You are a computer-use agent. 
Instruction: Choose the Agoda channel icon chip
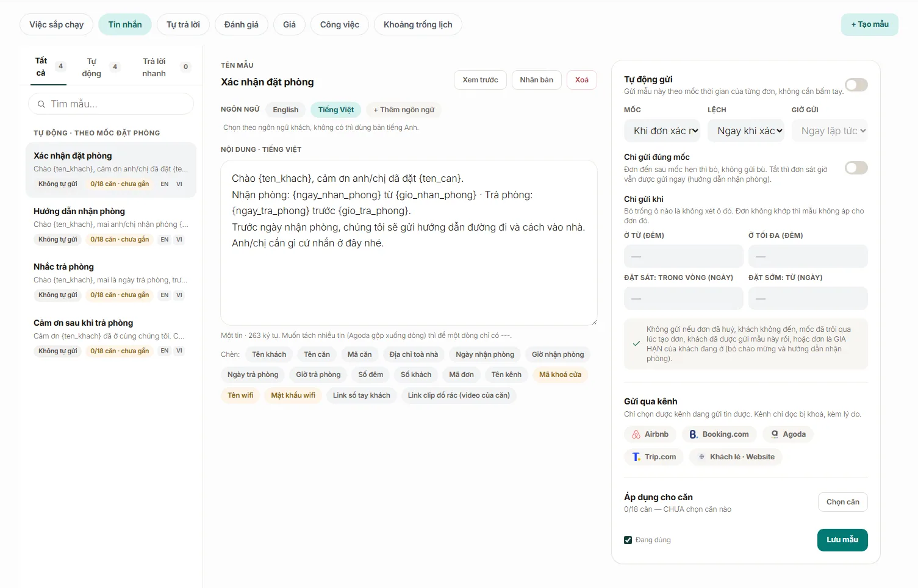(788, 434)
